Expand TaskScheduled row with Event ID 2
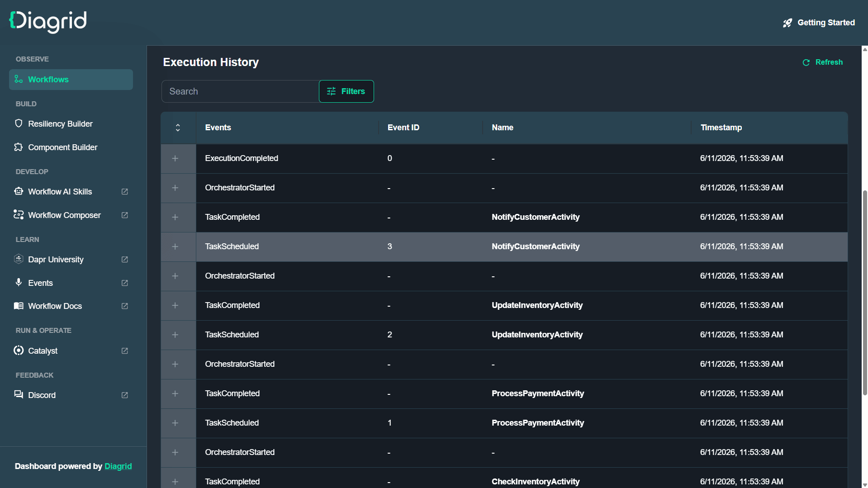The image size is (868, 488). [175, 335]
